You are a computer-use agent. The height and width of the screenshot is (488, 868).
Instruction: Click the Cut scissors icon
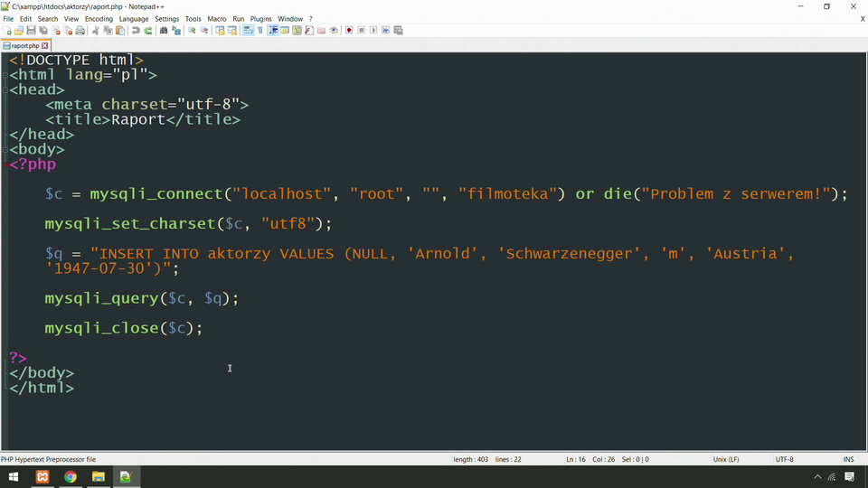click(97, 31)
